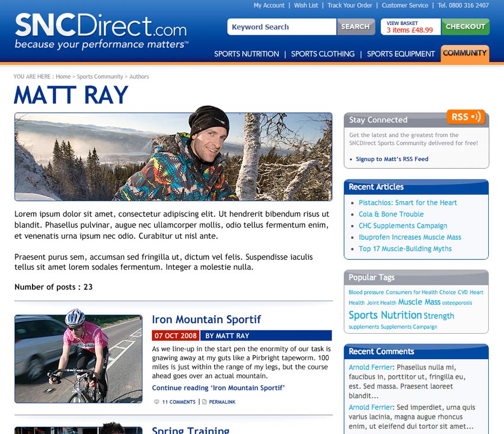Continue reading Iron Mountain Sportif
The image size is (504, 434).
click(x=218, y=388)
